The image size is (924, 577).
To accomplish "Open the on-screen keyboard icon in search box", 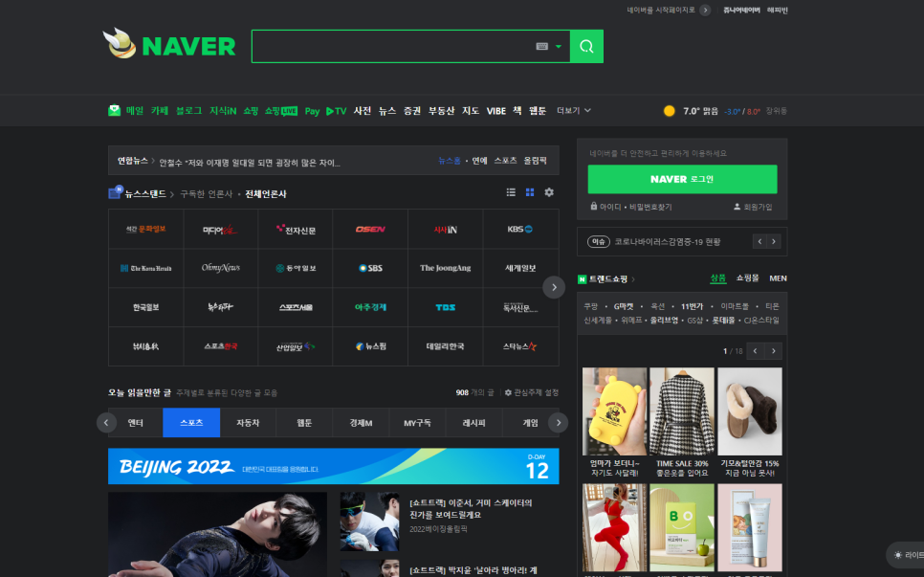I will coord(541,47).
